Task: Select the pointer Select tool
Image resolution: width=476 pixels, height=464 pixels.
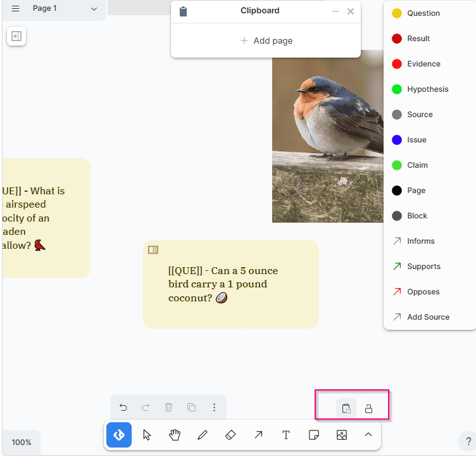Action: tap(147, 435)
